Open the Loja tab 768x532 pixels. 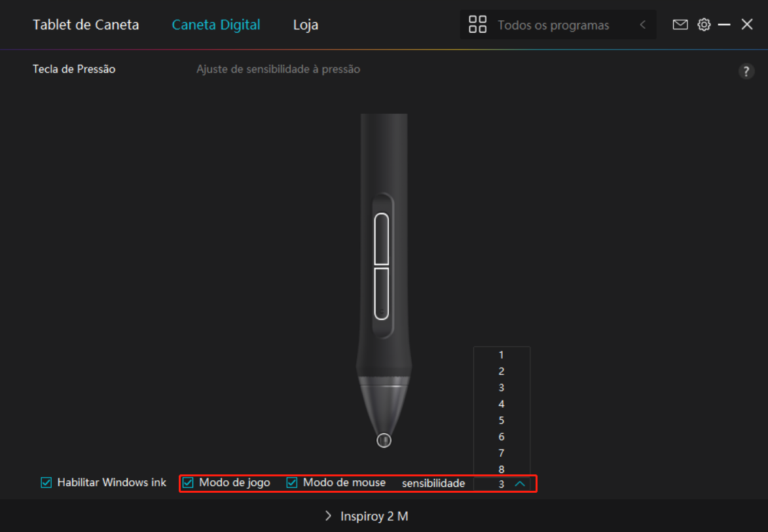pyautogui.click(x=305, y=25)
